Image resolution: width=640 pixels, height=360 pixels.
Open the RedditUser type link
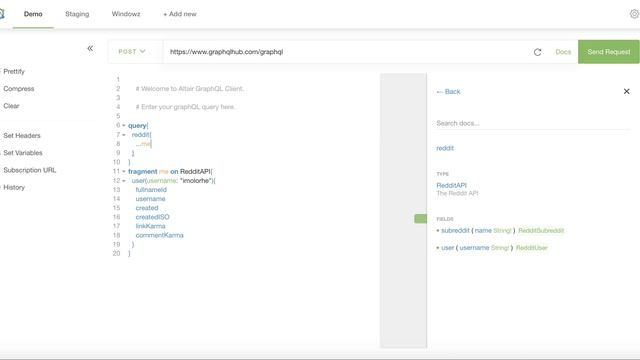(x=532, y=248)
